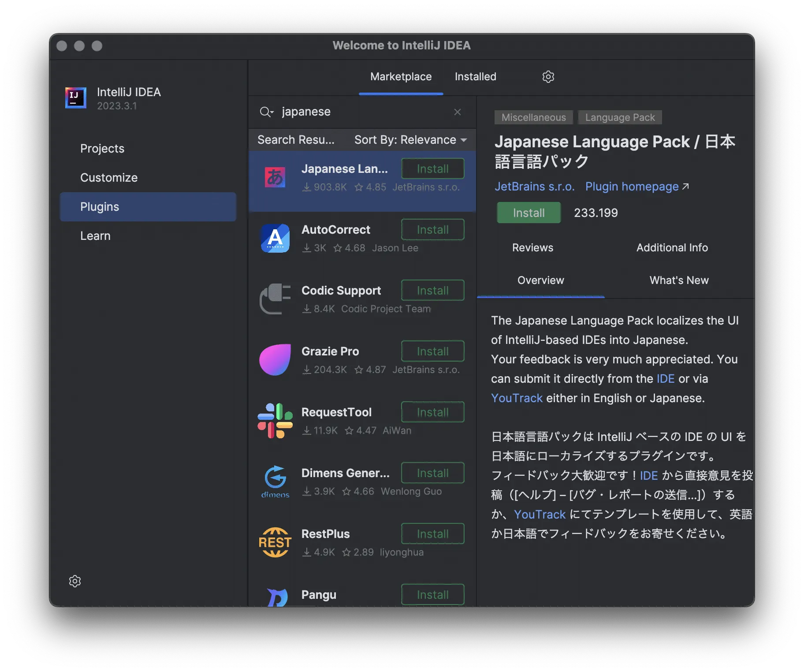The image size is (804, 672).
Task: Install Japanese Language Pack from list row
Action: pos(432,169)
